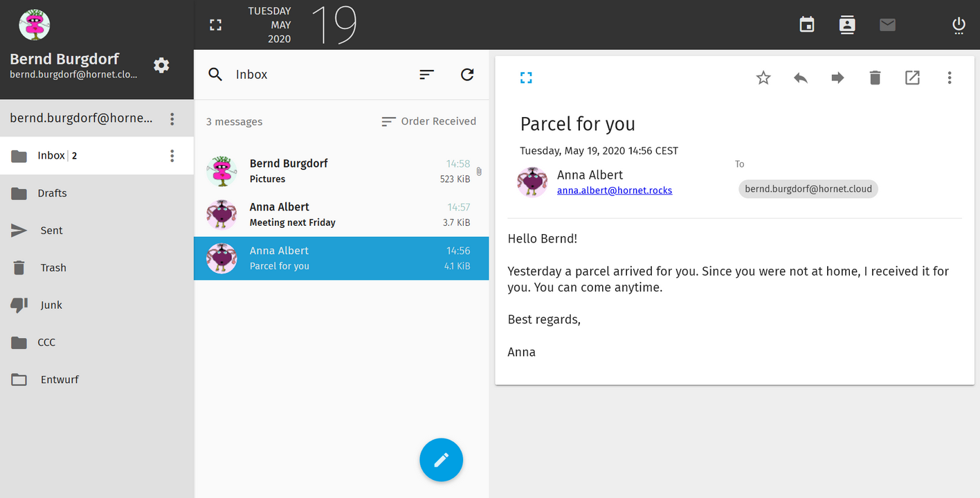Click the Inbox search field
980x498 pixels.
[x=318, y=74]
